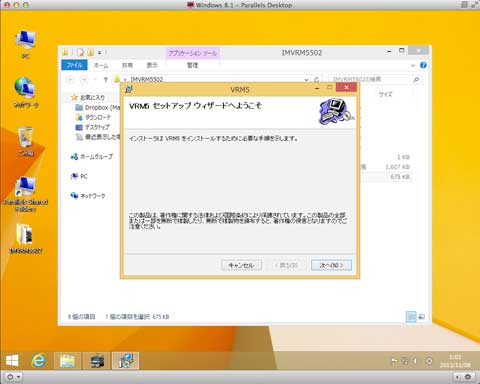480x384 pixels.
Task: Click IMVRM5502 in the address bar
Action: pyautogui.click(x=147, y=79)
